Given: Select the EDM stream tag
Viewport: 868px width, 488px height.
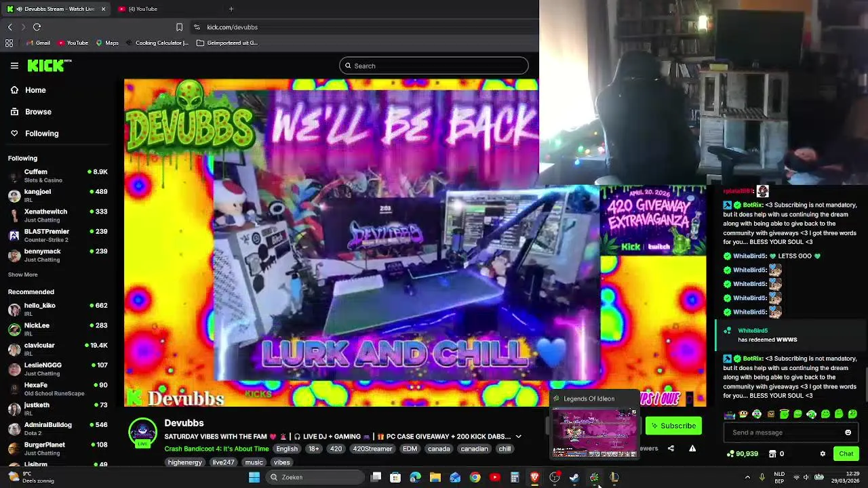Looking at the screenshot, I should tap(410, 449).
